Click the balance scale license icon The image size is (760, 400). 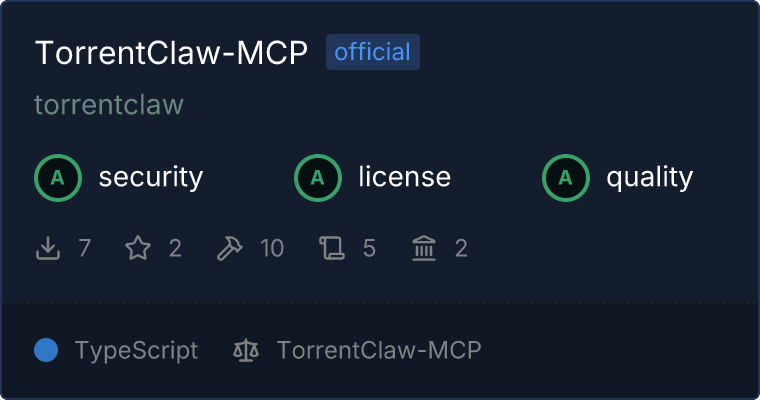click(x=246, y=350)
